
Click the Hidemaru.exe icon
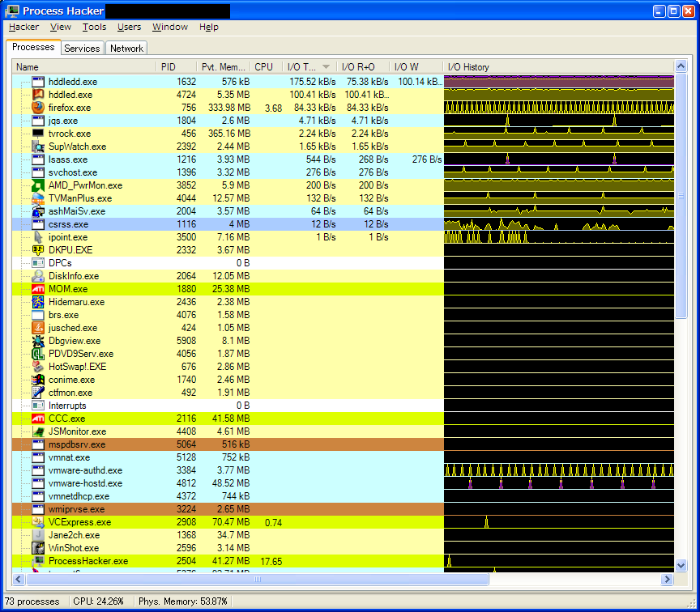[x=38, y=301]
